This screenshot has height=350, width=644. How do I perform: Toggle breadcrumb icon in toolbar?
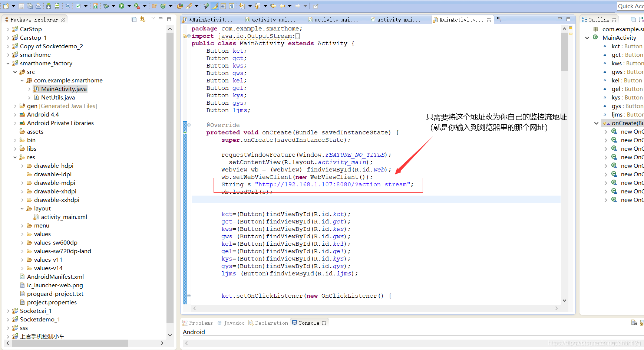click(206, 6)
